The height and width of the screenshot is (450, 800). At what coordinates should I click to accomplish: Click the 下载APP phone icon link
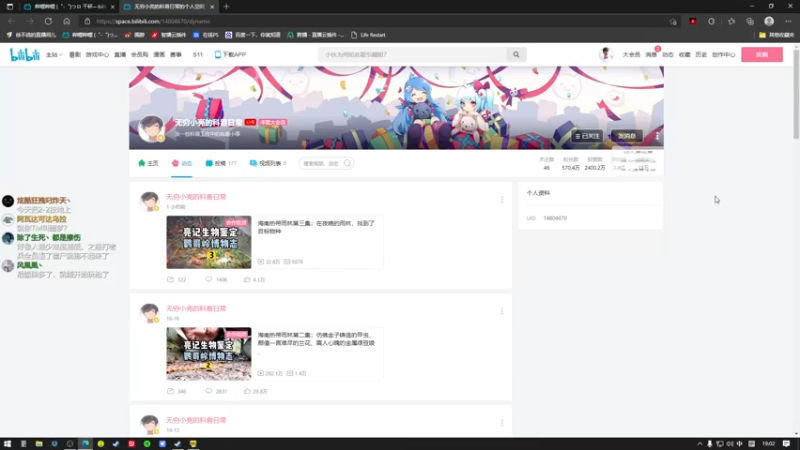(230, 55)
